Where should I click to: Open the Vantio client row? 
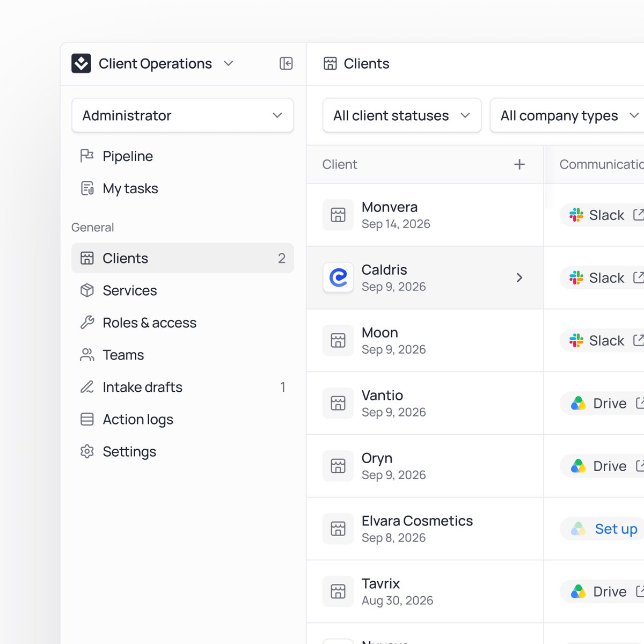click(x=425, y=404)
